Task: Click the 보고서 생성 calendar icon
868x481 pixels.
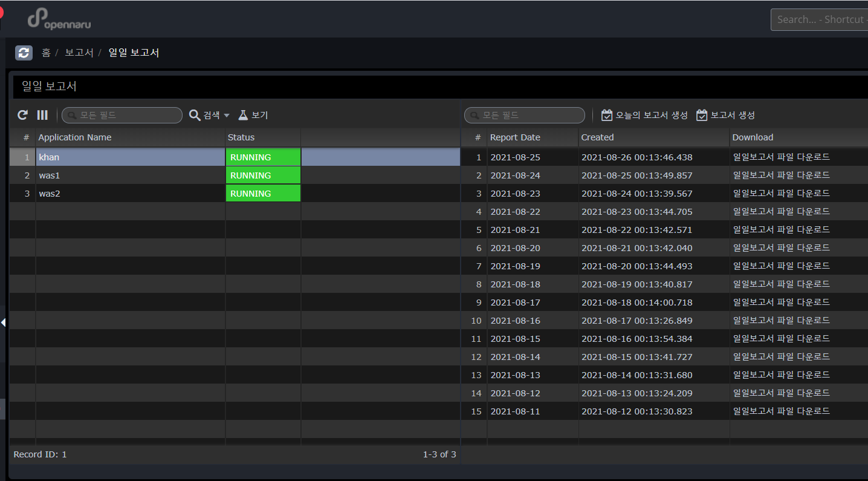Action: (x=702, y=115)
